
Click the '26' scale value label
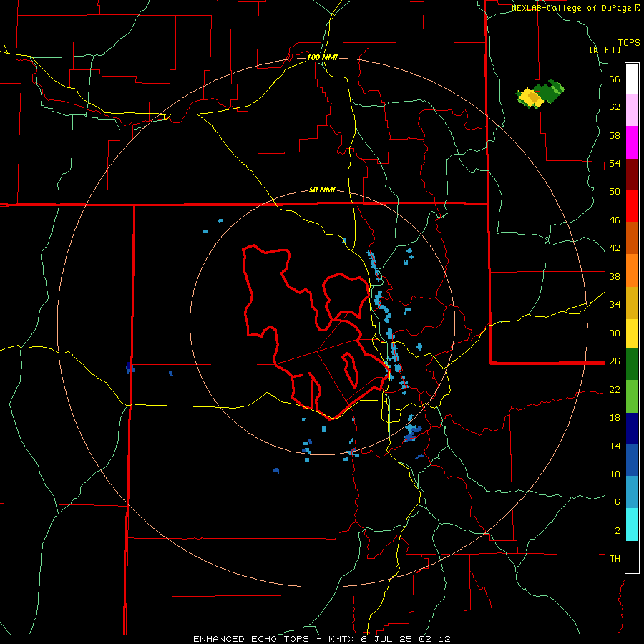(x=615, y=361)
